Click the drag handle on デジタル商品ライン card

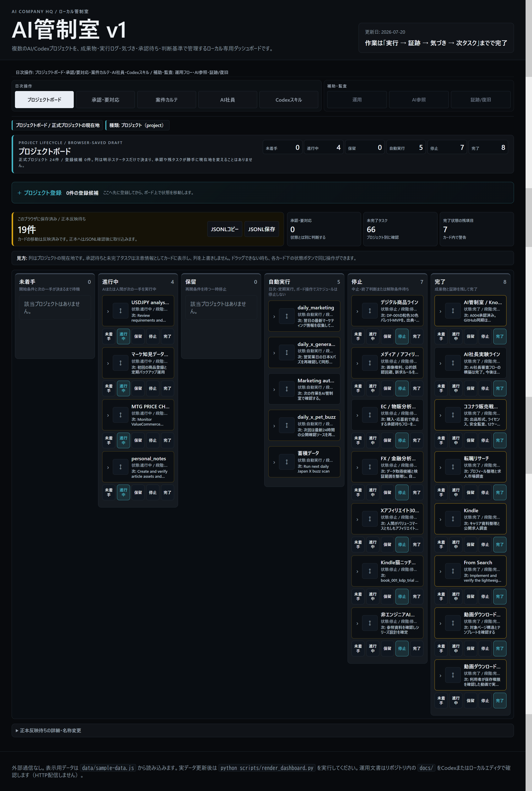pos(370,311)
